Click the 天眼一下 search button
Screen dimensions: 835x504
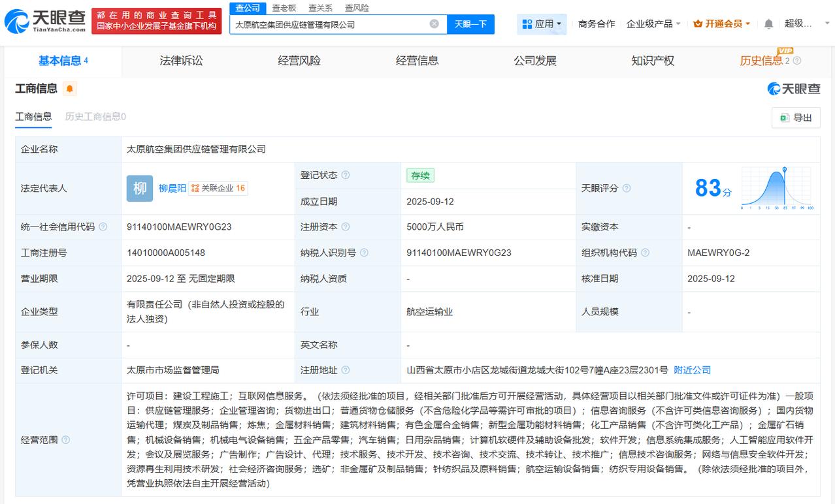click(470, 24)
